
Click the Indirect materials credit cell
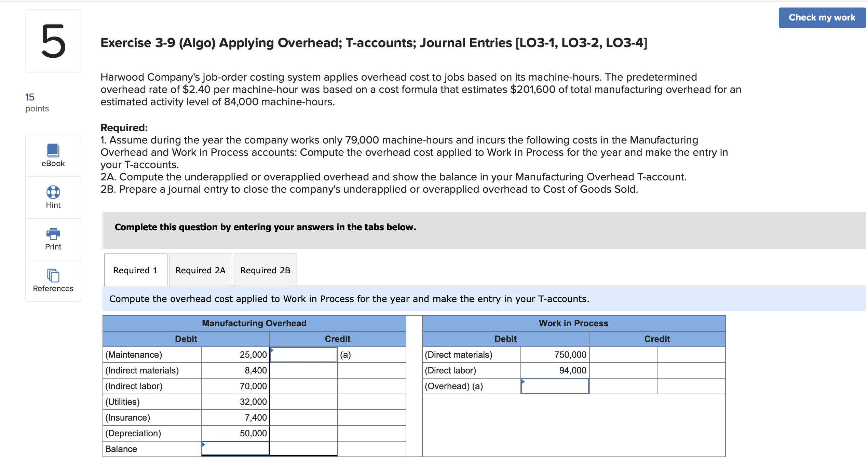303,370
